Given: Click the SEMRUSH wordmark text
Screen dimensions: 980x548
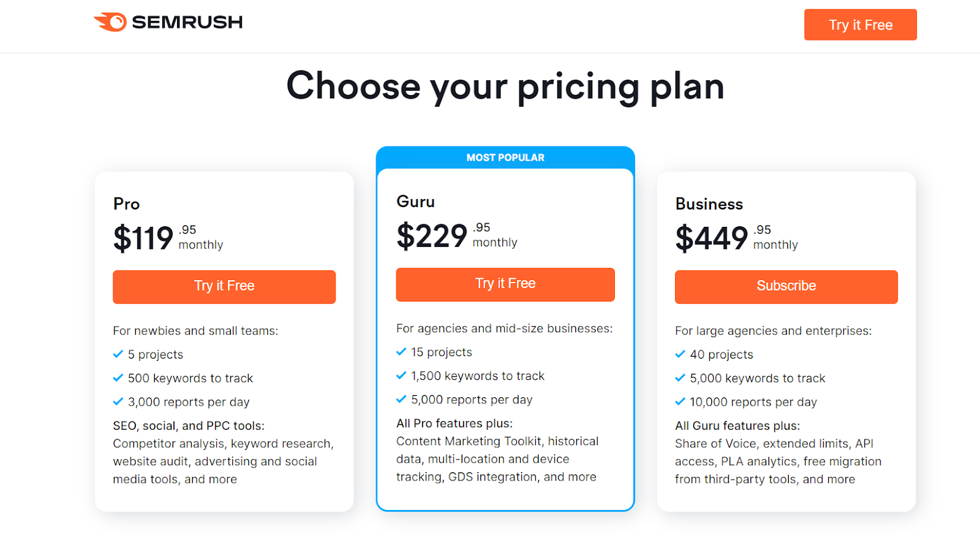Looking at the screenshot, I should tap(187, 22).
